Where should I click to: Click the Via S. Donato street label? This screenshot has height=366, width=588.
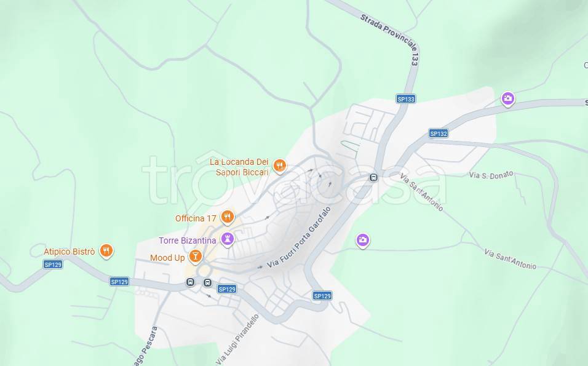[491, 175]
